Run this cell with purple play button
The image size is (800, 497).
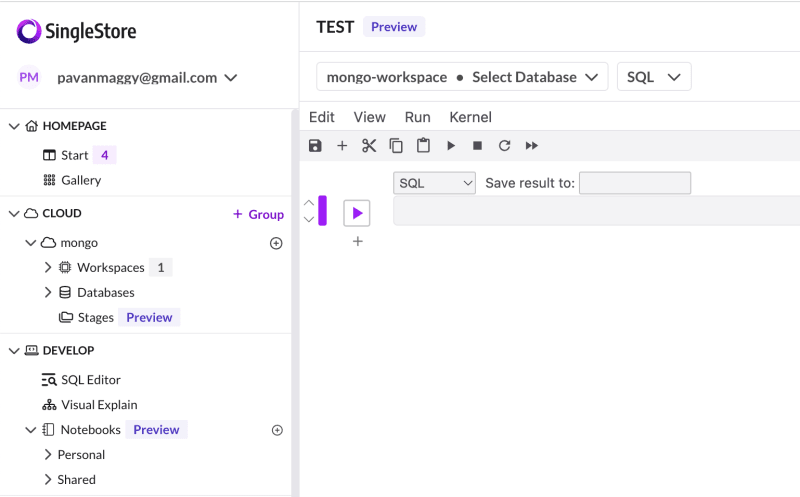coord(357,213)
